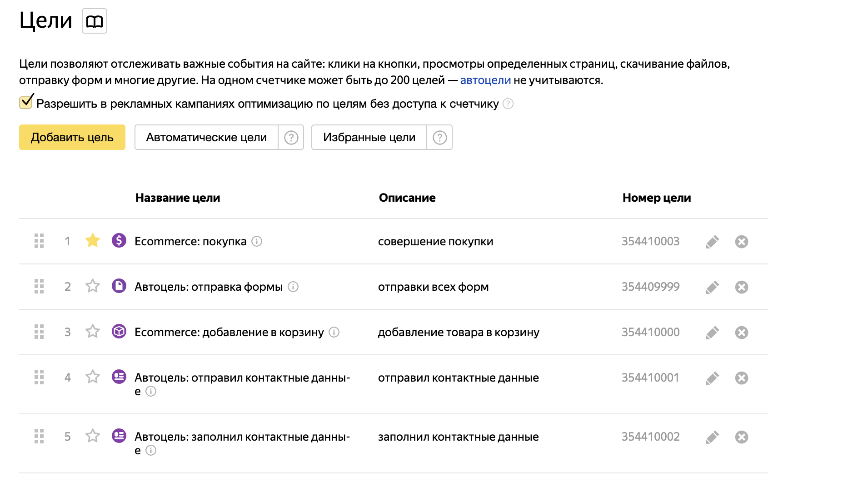Open the goals documentation book icon
This screenshot has height=497, width=868.
[94, 21]
